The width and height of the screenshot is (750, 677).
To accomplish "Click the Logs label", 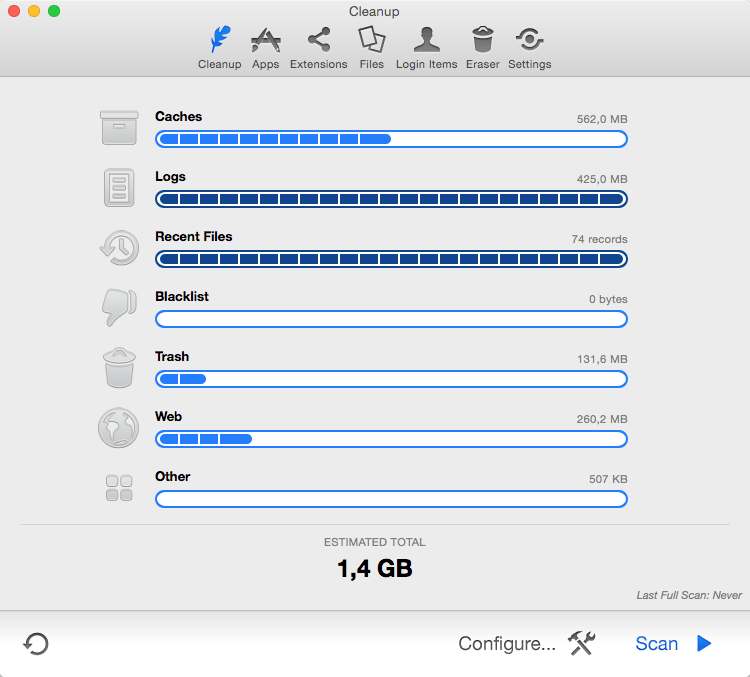I will coord(170,177).
